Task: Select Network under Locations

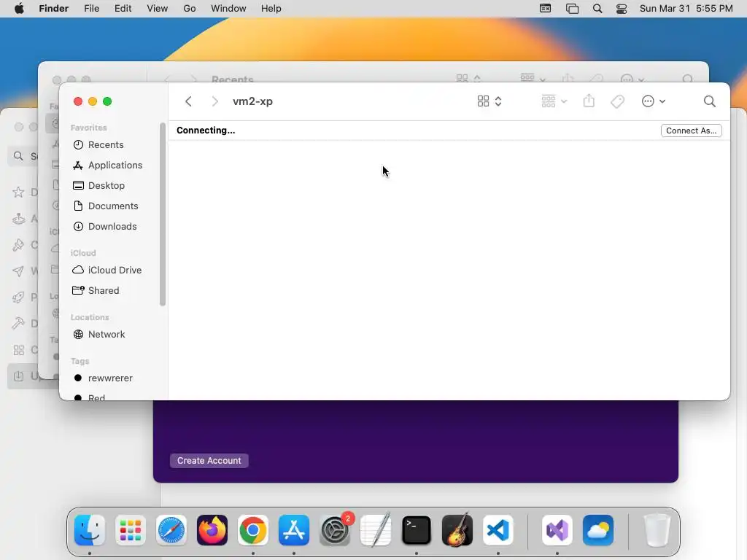Action: pyautogui.click(x=107, y=334)
